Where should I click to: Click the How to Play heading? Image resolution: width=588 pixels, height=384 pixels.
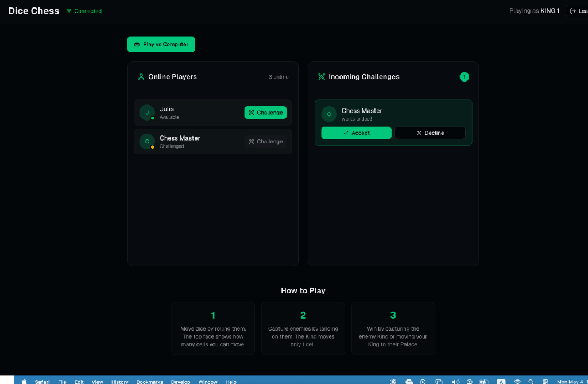point(303,290)
